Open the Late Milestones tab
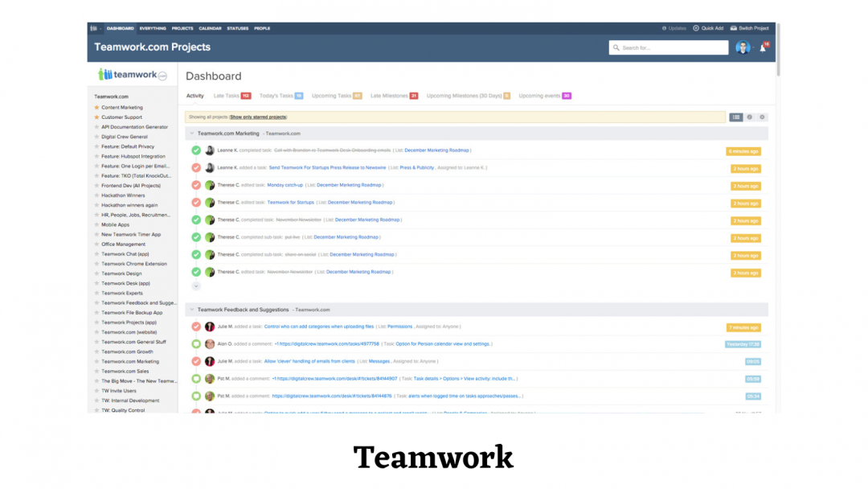Viewport: 868px width, 489px height. tap(391, 95)
